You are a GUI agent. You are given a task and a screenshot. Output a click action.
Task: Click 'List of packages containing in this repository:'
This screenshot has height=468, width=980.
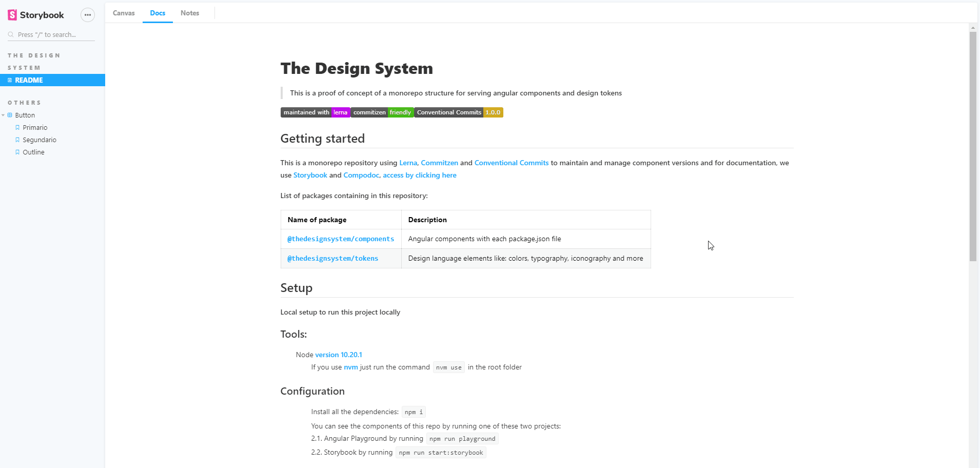[354, 196]
